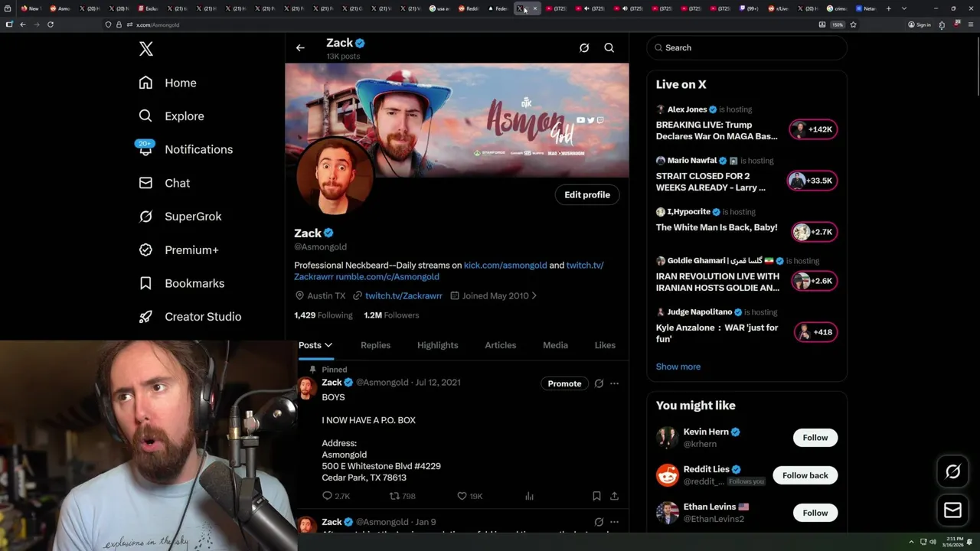Bookmark the pinned P.O. Box post
This screenshot has width=980, height=551.
point(596,496)
